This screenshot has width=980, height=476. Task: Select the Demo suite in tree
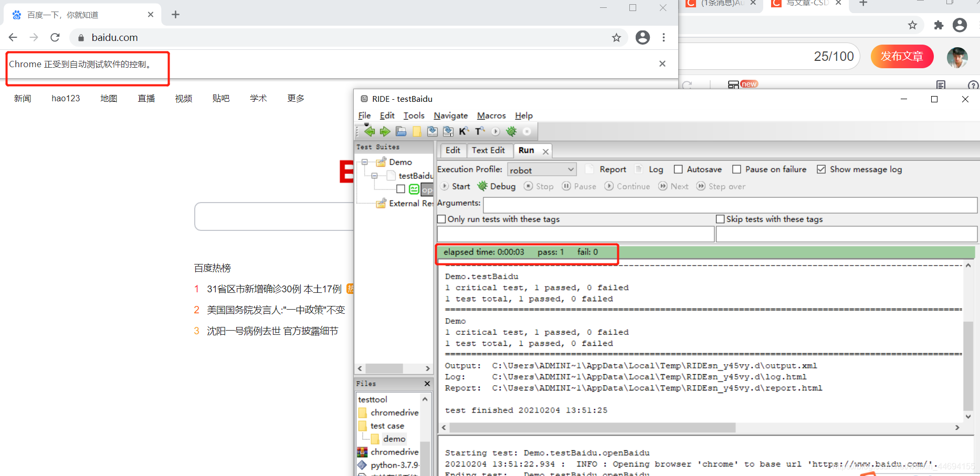coord(401,162)
